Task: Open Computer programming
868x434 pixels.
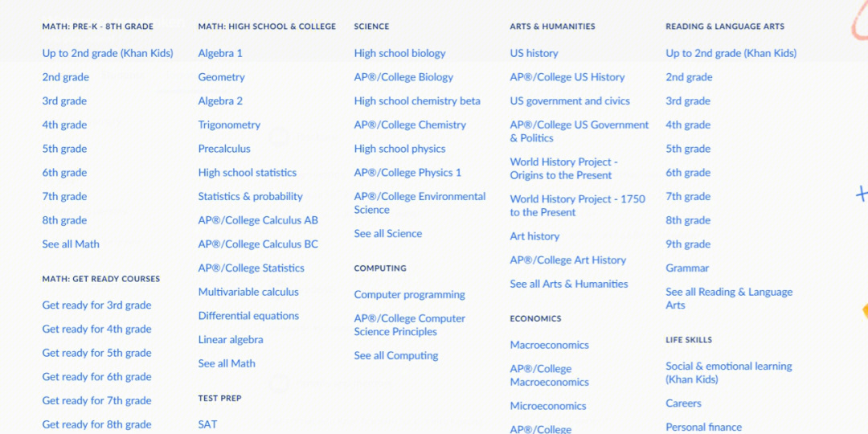Action: point(410,294)
